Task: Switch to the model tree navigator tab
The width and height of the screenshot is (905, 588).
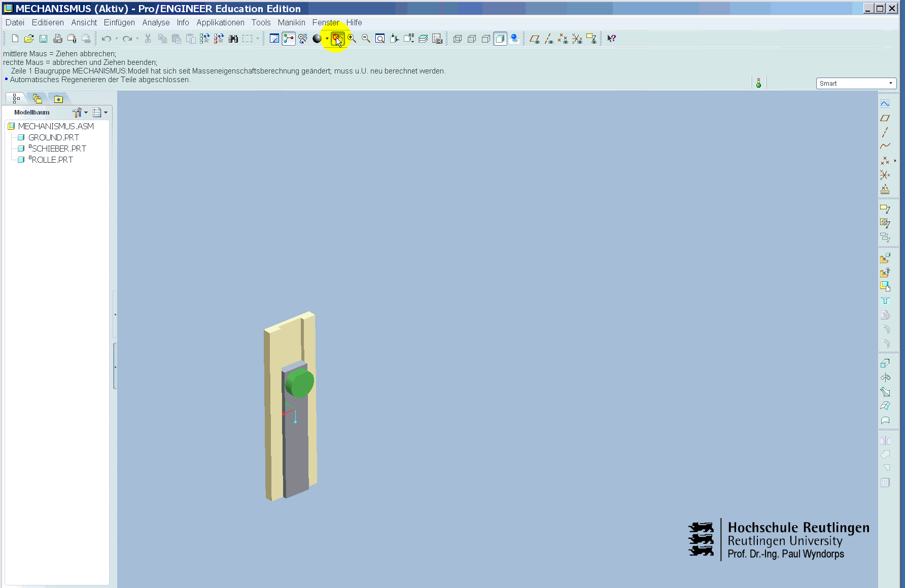Action: 16,98
